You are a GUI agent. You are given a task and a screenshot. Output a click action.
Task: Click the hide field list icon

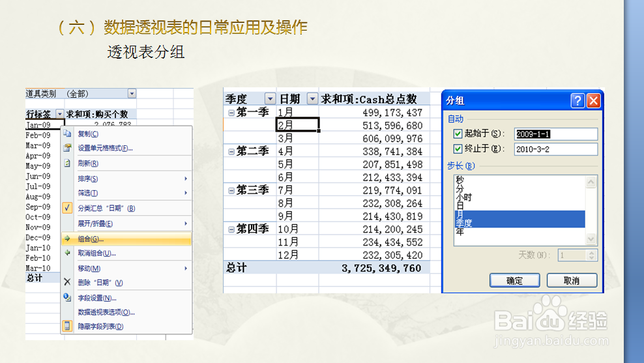[x=67, y=326]
